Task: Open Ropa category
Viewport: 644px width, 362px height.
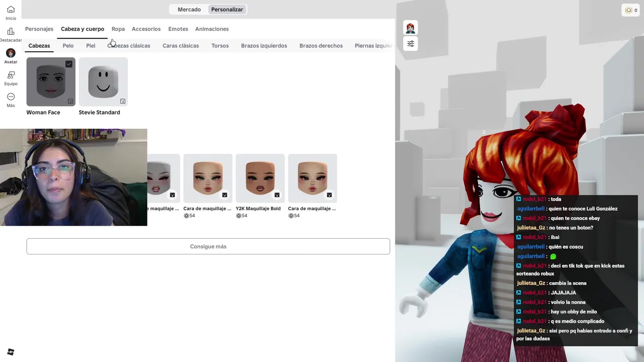Action: (x=118, y=29)
